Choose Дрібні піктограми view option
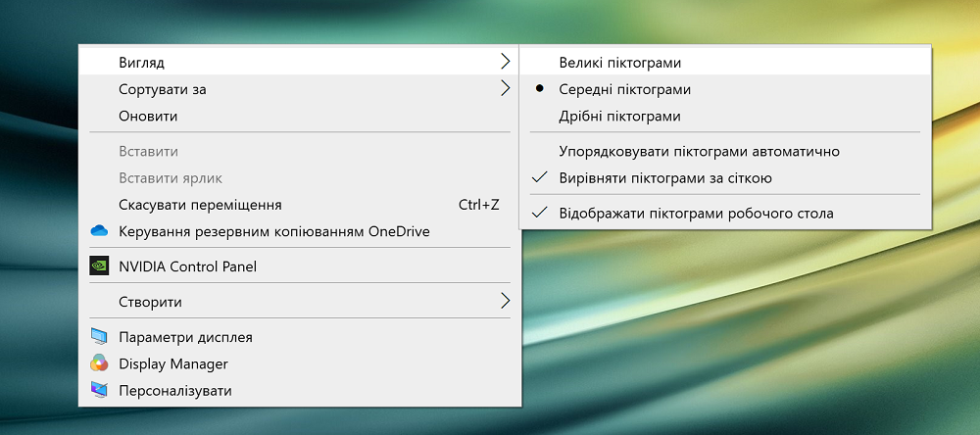 coord(619,116)
